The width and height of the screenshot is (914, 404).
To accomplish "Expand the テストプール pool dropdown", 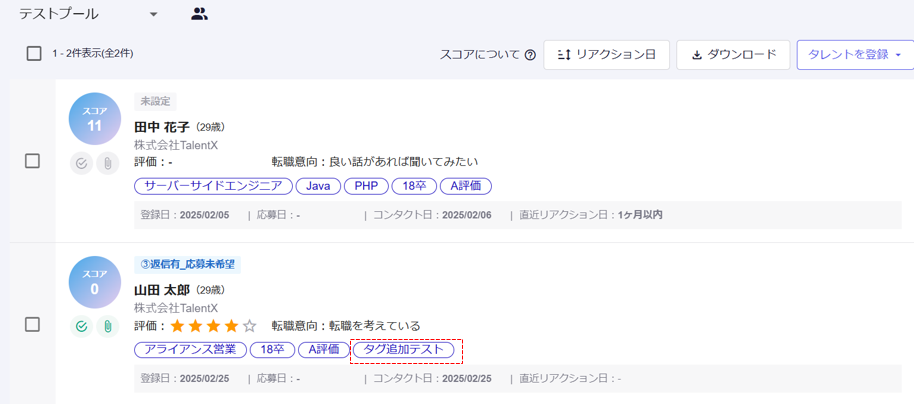I will coord(153,14).
